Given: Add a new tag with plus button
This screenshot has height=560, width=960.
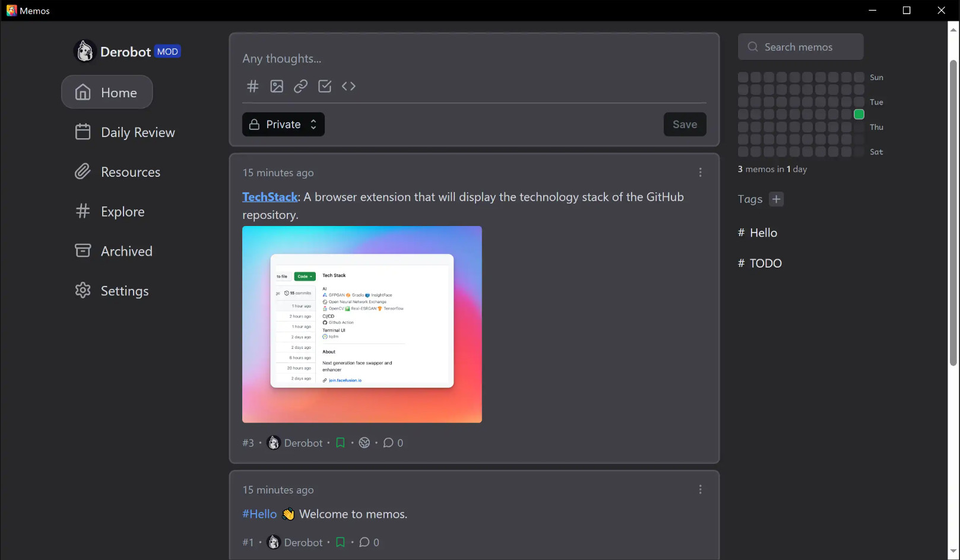Looking at the screenshot, I should click(x=776, y=199).
